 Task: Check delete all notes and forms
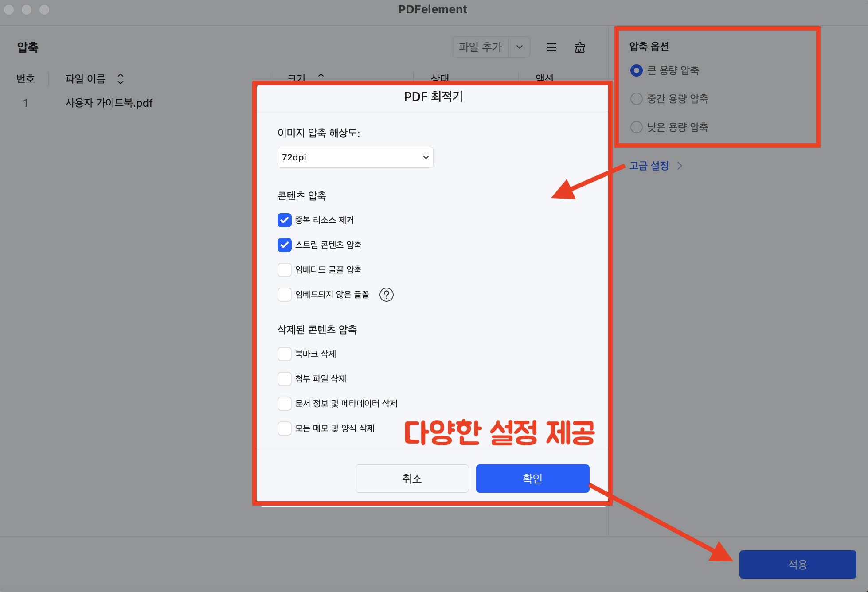tap(284, 428)
